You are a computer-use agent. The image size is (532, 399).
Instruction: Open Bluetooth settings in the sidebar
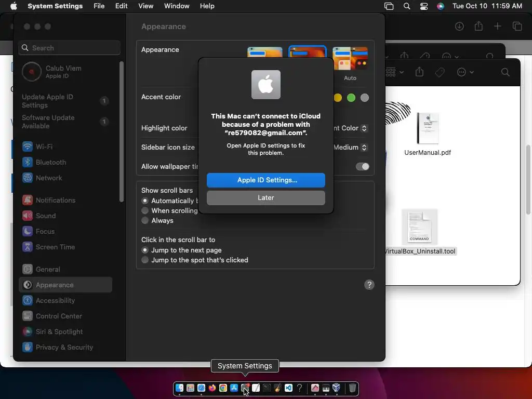point(65,162)
